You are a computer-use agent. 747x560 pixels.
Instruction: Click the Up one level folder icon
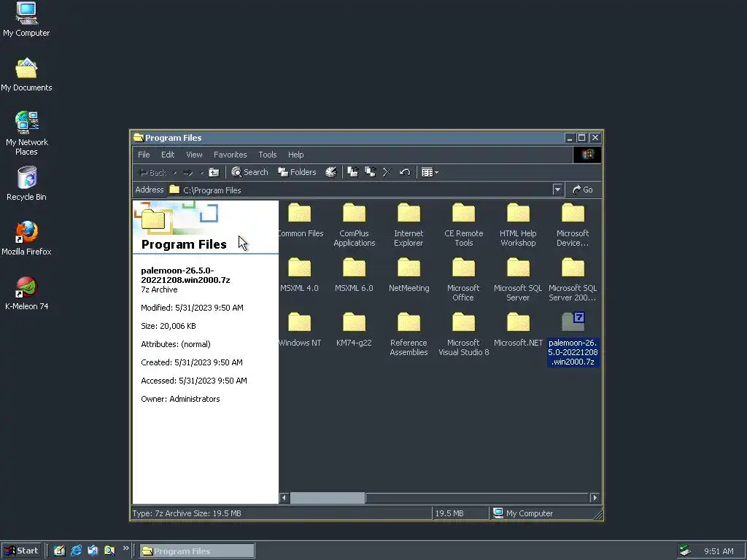tap(214, 172)
